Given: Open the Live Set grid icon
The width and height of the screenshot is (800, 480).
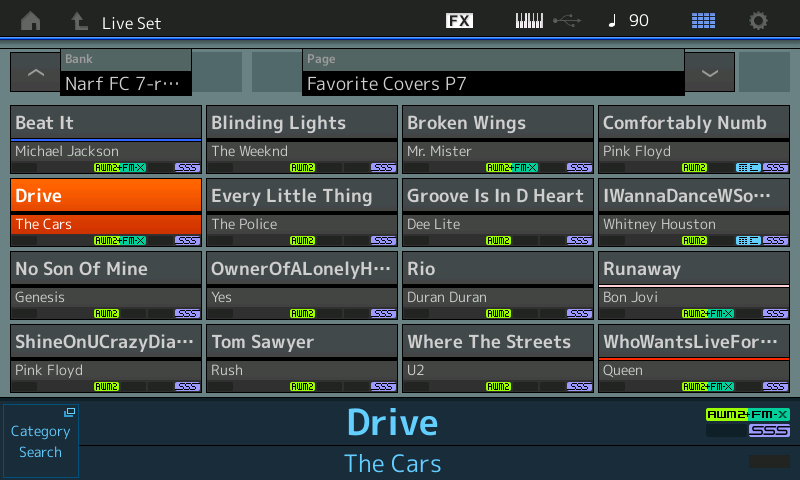Looking at the screenshot, I should pyautogui.click(x=703, y=21).
